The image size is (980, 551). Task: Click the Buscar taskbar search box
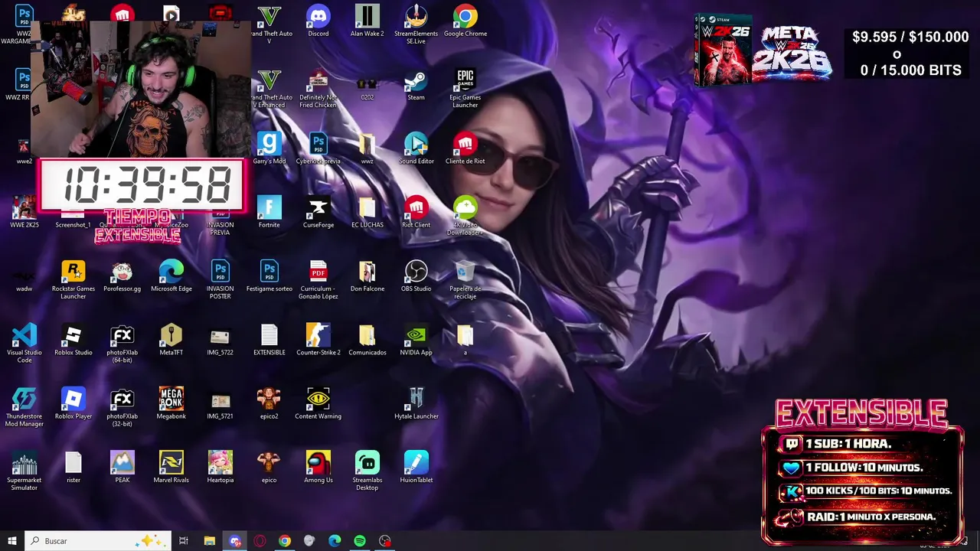click(97, 541)
